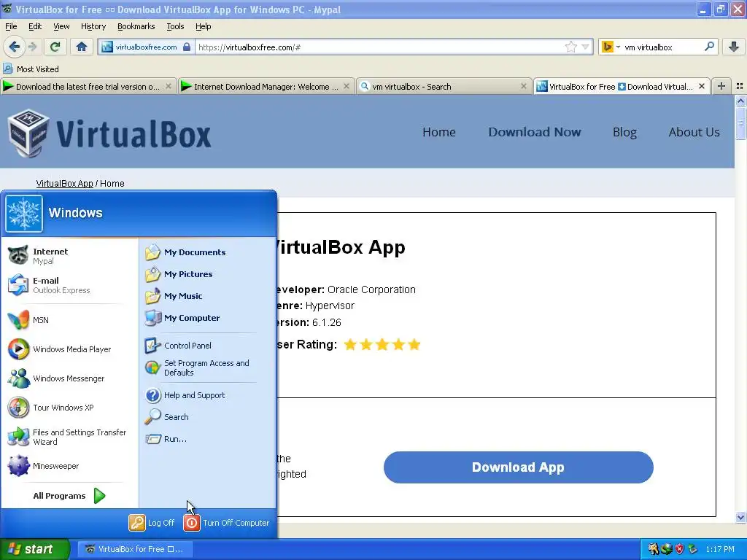Launch MSN from Start menu

coord(71,320)
